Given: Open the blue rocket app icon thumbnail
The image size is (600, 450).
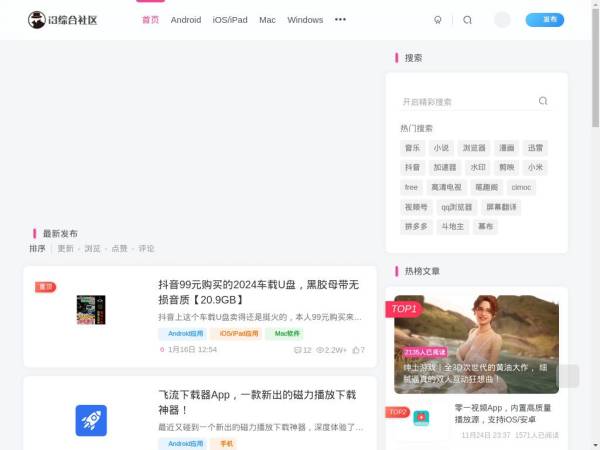Looking at the screenshot, I should point(91,420).
